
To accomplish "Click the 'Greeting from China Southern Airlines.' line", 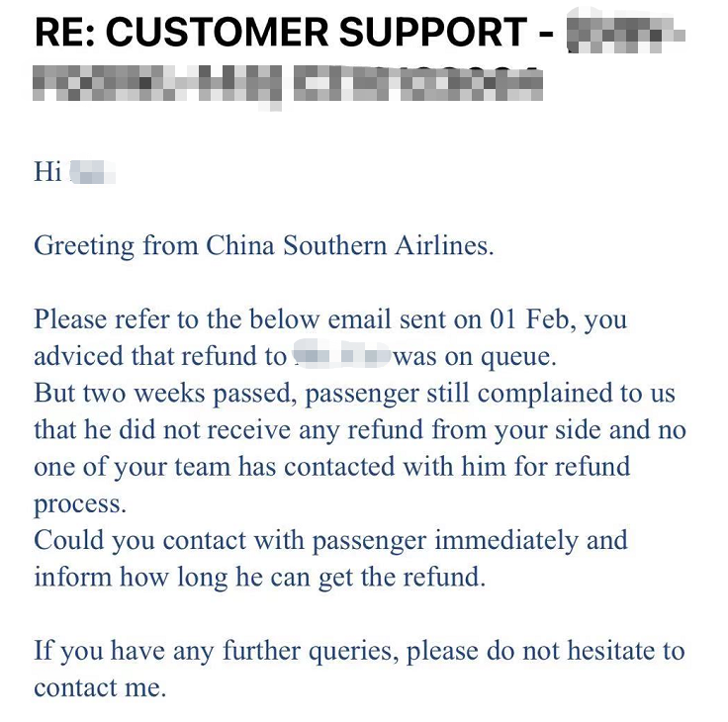I will [264, 246].
